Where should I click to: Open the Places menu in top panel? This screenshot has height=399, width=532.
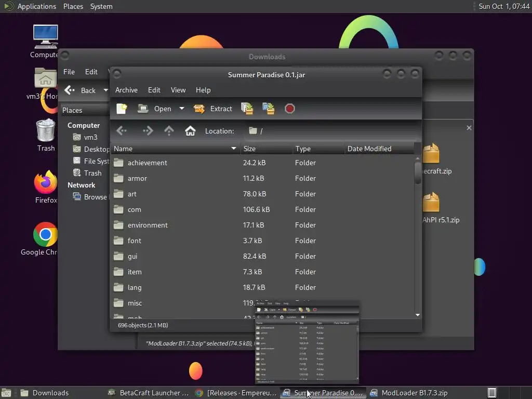(73, 6)
